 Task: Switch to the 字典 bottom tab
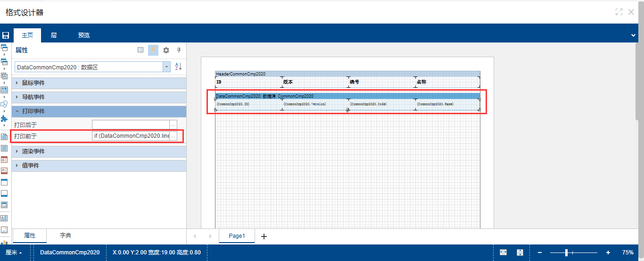(66, 236)
